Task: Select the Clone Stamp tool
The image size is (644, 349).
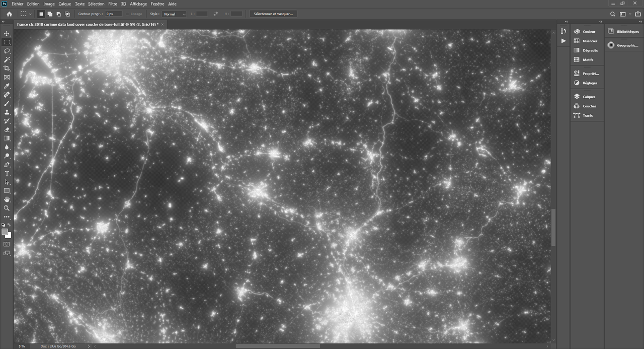Action: click(7, 112)
